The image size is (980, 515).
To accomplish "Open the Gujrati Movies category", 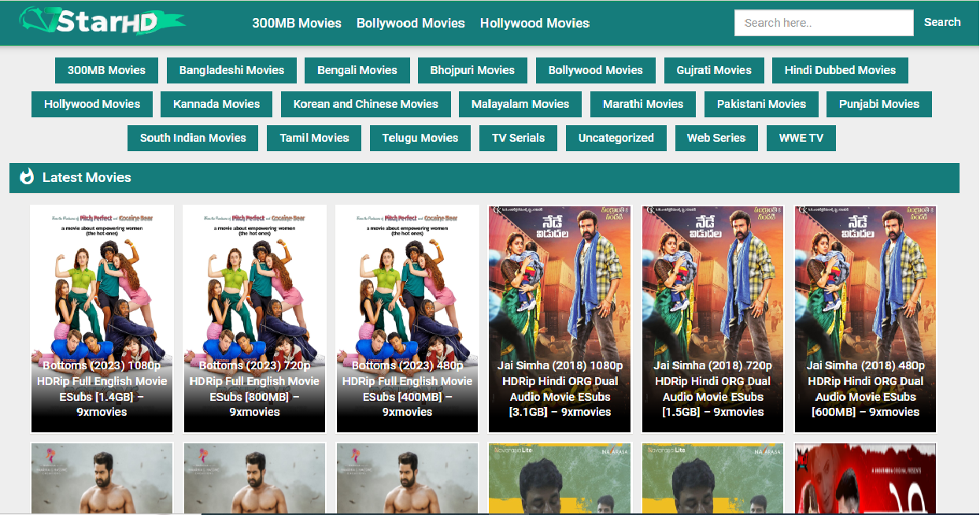I will pos(714,70).
